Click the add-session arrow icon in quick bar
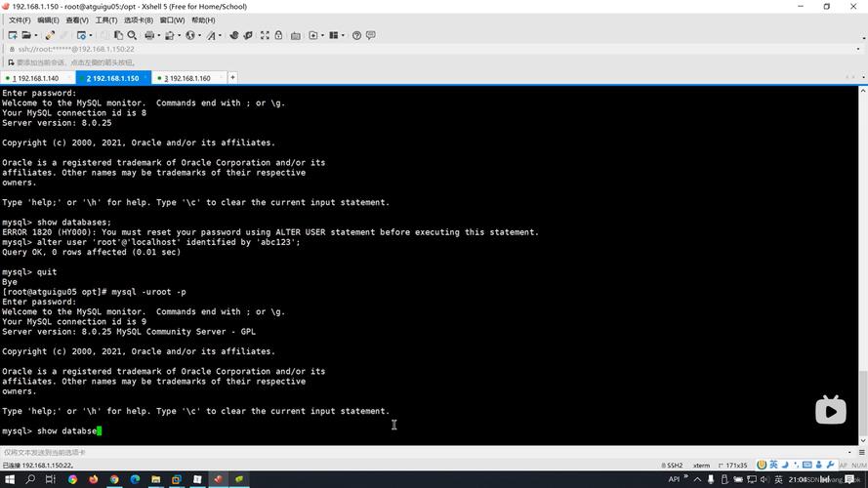868x488 pixels. pyautogui.click(x=11, y=62)
